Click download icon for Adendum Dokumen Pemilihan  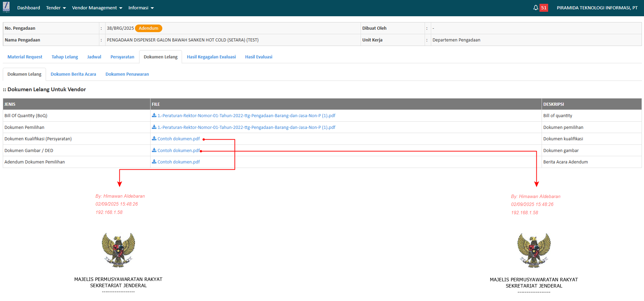[x=154, y=162]
